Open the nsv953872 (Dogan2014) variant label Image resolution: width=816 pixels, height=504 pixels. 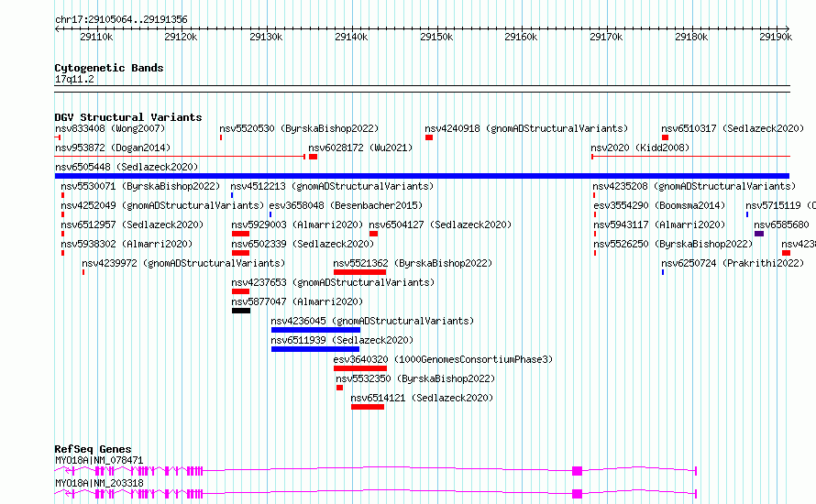point(113,148)
